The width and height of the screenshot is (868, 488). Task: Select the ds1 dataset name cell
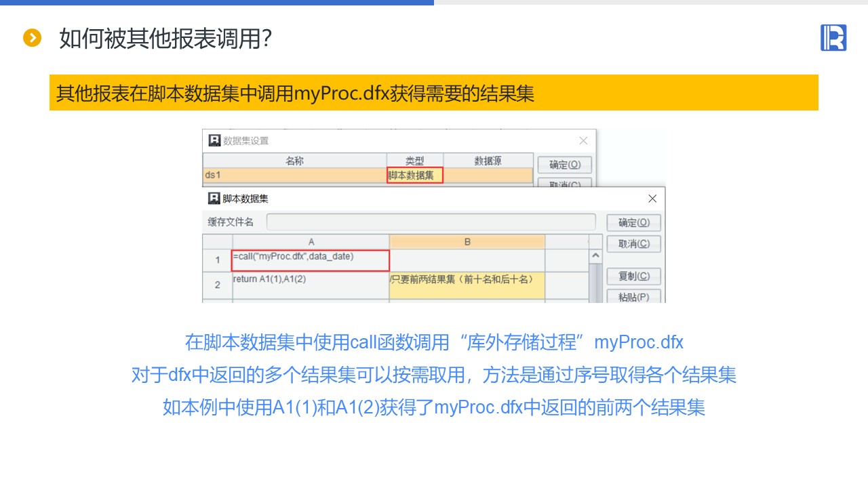[x=295, y=175]
